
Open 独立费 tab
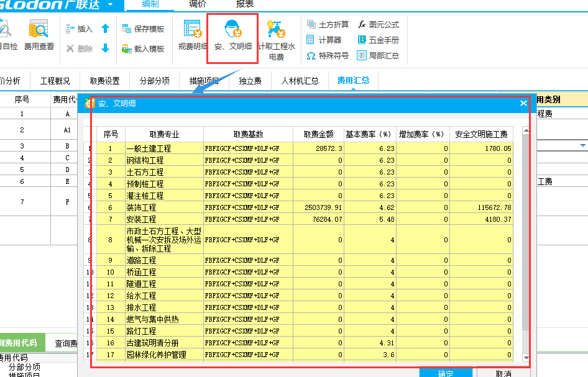click(x=250, y=81)
